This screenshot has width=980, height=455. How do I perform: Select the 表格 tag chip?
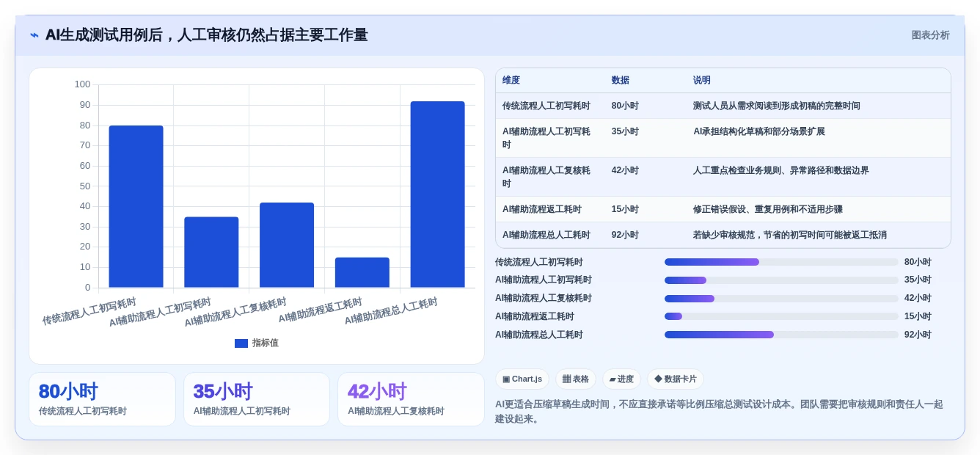pyautogui.click(x=576, y=379)
